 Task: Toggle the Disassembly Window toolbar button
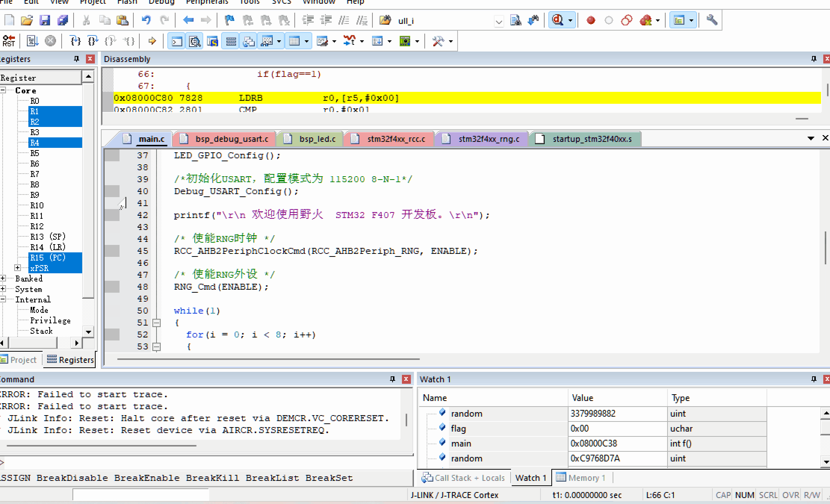tap(194, 41)
